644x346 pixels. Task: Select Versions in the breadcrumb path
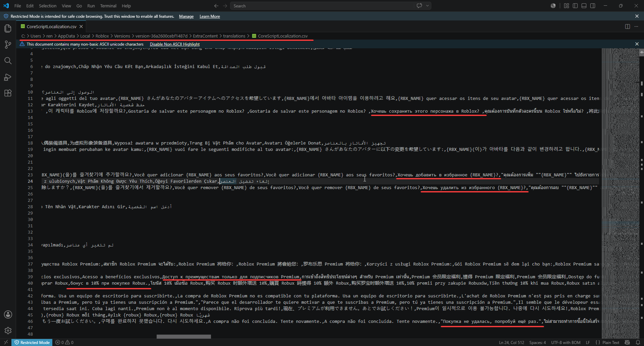(x=122, y=36)
